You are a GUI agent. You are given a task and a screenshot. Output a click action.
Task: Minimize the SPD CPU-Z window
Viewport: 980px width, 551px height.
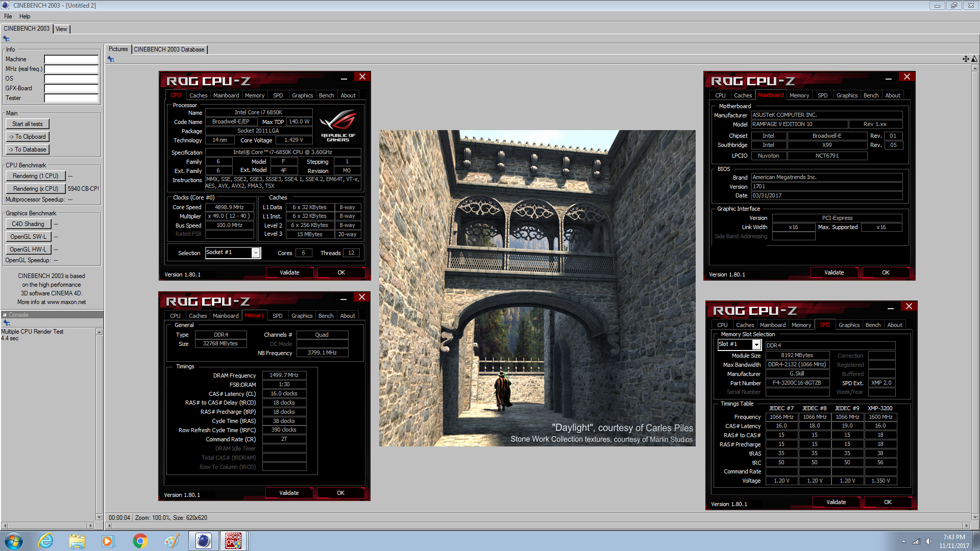pos(891,307)
